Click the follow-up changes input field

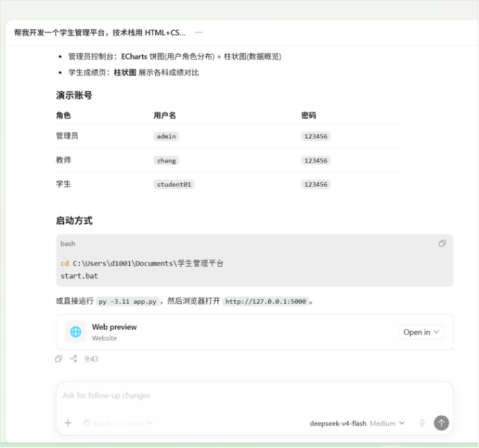tap(254, 396)
